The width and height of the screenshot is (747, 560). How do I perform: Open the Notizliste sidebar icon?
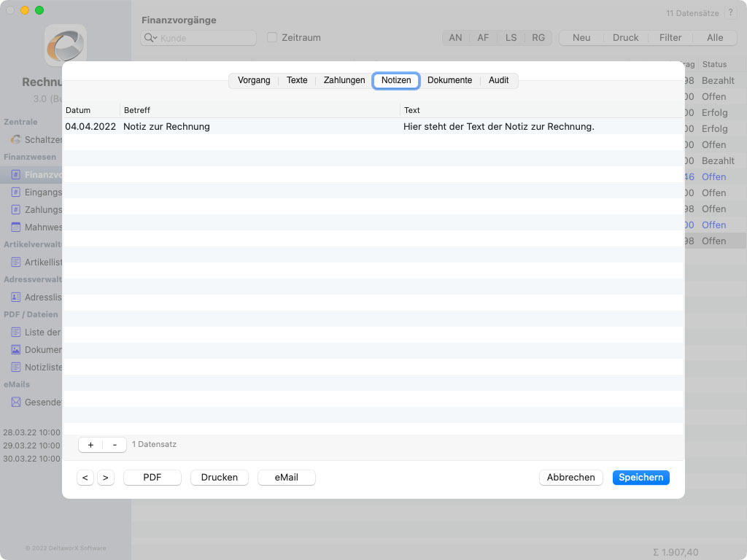[x=16, y=367]
